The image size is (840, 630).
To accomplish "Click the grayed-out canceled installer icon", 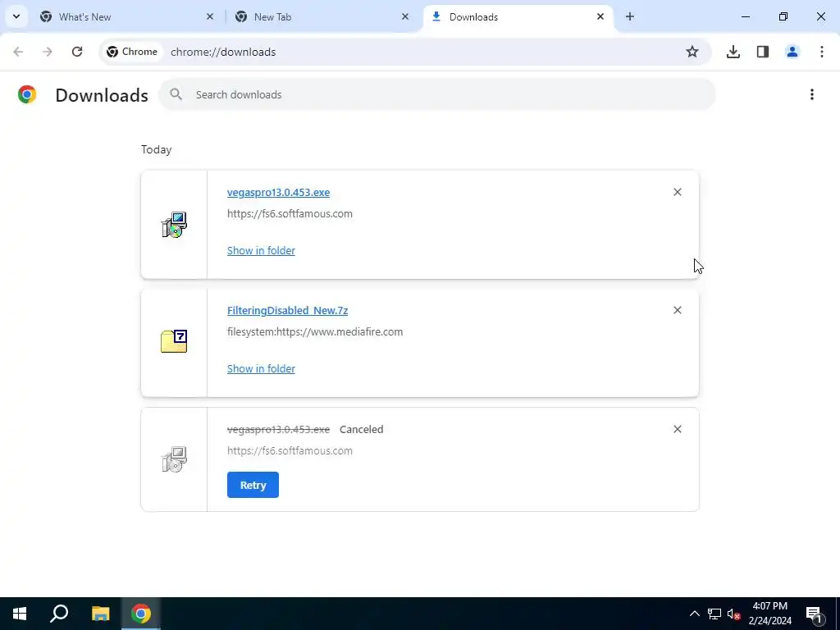I will click(174, 459).
